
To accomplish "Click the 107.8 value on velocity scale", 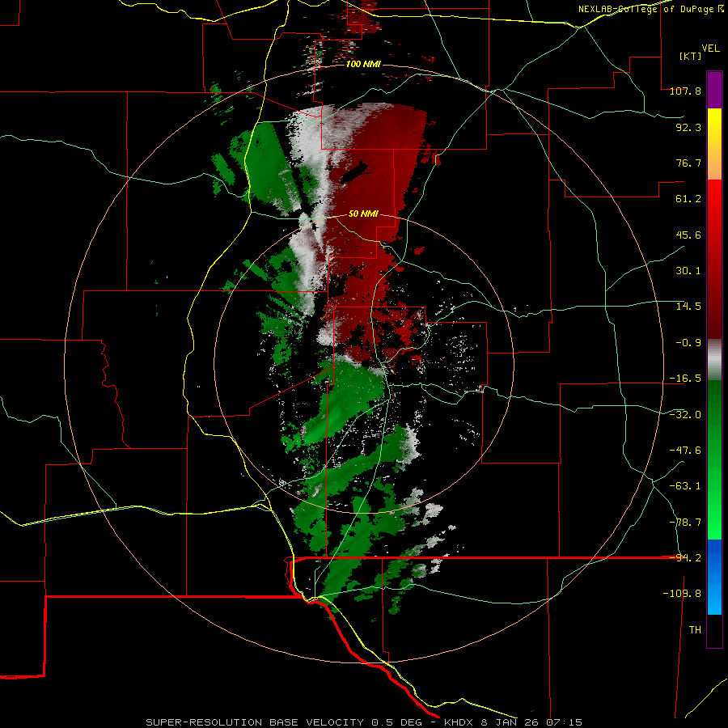I will (685, 91).
